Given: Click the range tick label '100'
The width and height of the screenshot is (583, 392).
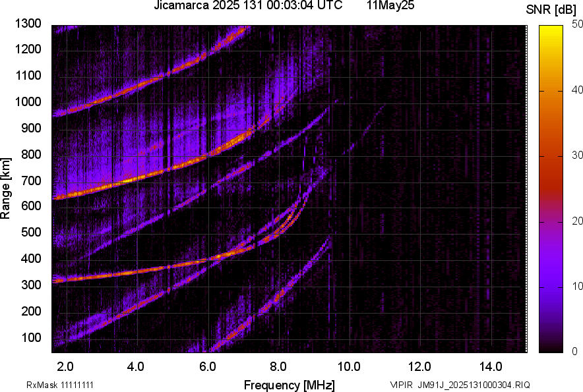Looking at the screenshot, I should (31, 337).
